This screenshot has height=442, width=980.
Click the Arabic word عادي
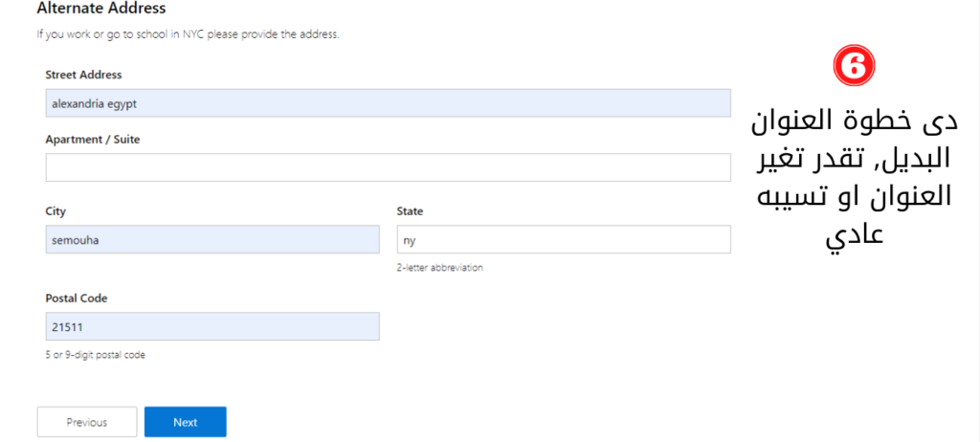coord(855,235)
